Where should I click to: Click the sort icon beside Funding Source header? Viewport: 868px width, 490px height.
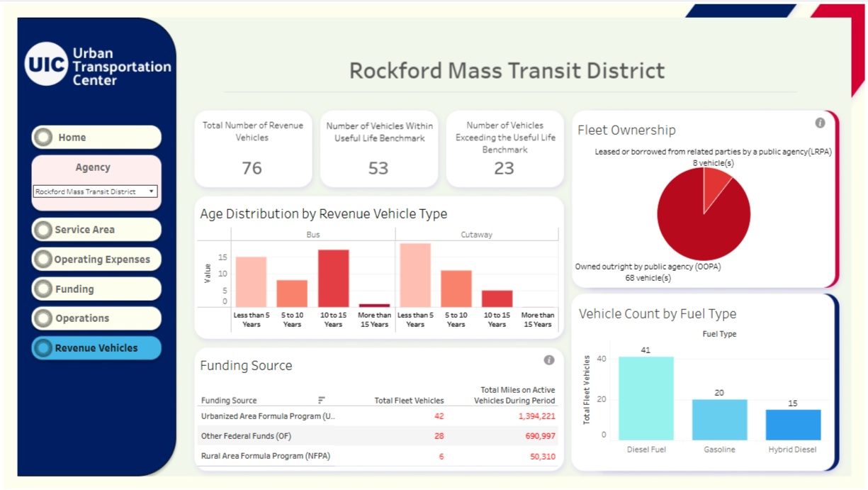pos(322,401)
